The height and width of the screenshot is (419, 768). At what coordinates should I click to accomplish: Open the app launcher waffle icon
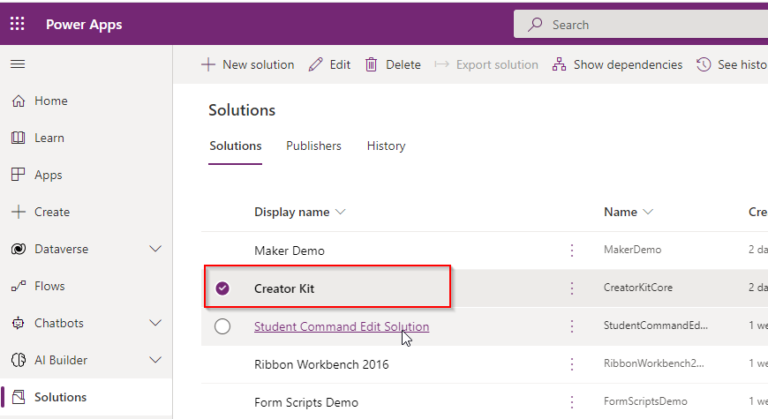pyautogui.click(x=17, y=24)
